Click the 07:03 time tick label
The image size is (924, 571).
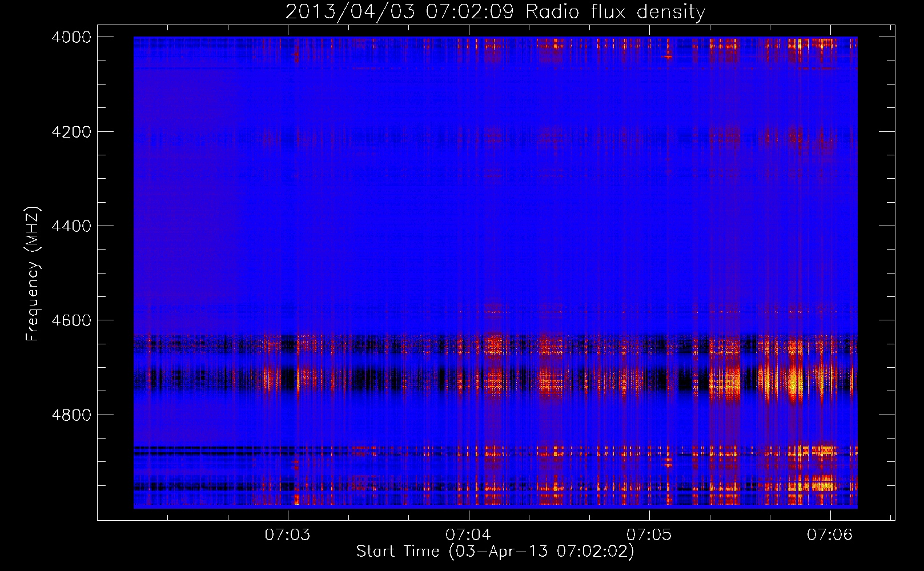[x=287, y=534]
